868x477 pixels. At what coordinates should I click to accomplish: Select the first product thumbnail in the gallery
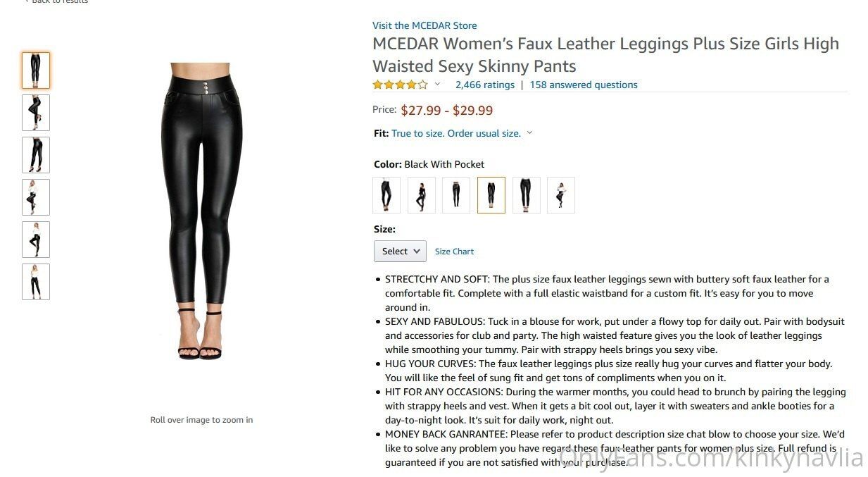click(36, 70)
